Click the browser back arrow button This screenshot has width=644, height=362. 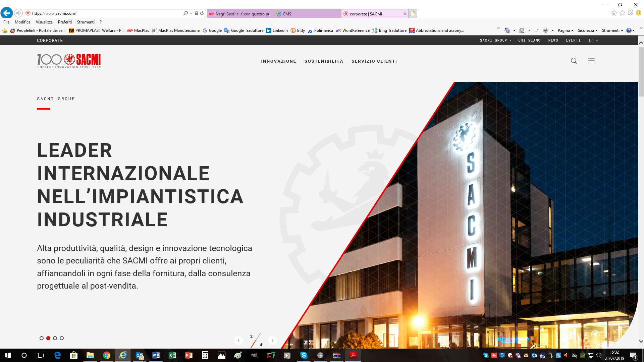(7, 13)
